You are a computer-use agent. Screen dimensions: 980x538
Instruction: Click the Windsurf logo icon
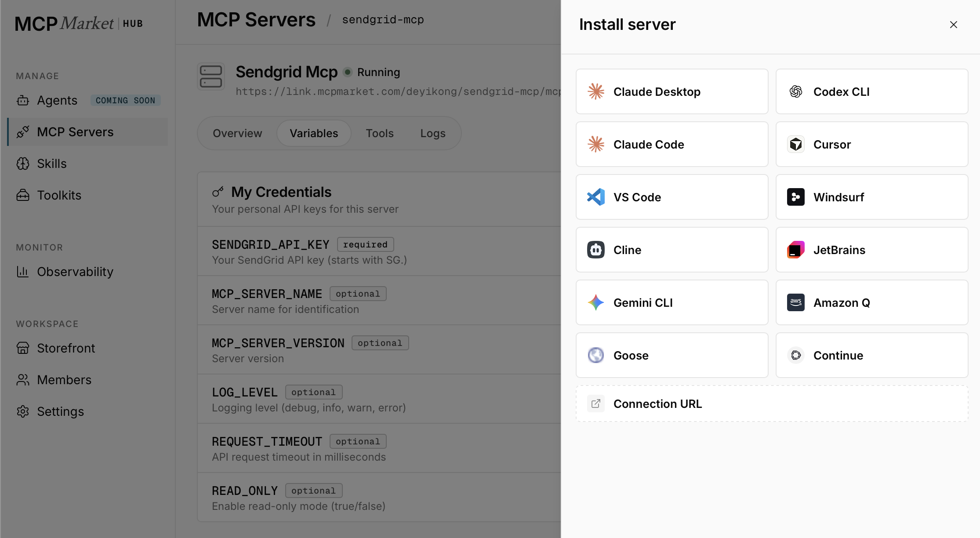click(796, 197)
